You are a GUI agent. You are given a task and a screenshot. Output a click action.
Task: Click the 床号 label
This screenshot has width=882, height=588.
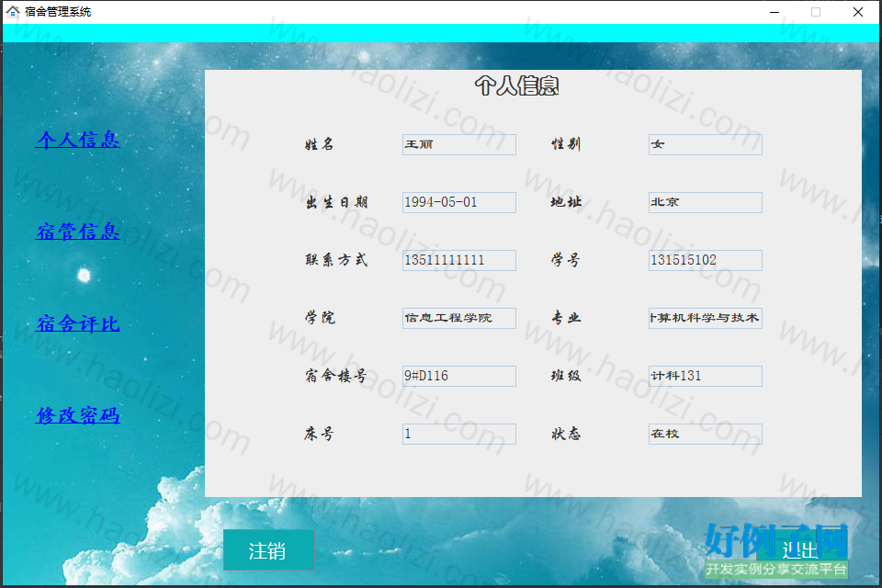point(319,434)
